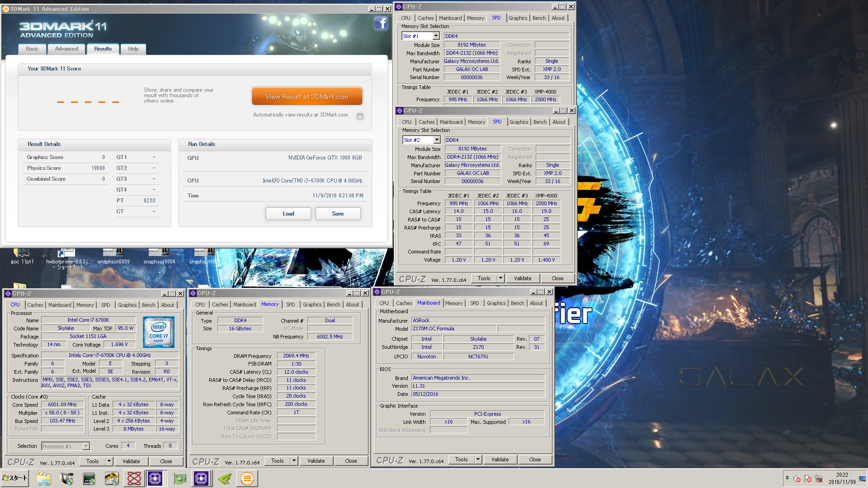Click motherboard model Z170M OC Formula field
The image size is (868, 488).
click(x=454, y=329)
